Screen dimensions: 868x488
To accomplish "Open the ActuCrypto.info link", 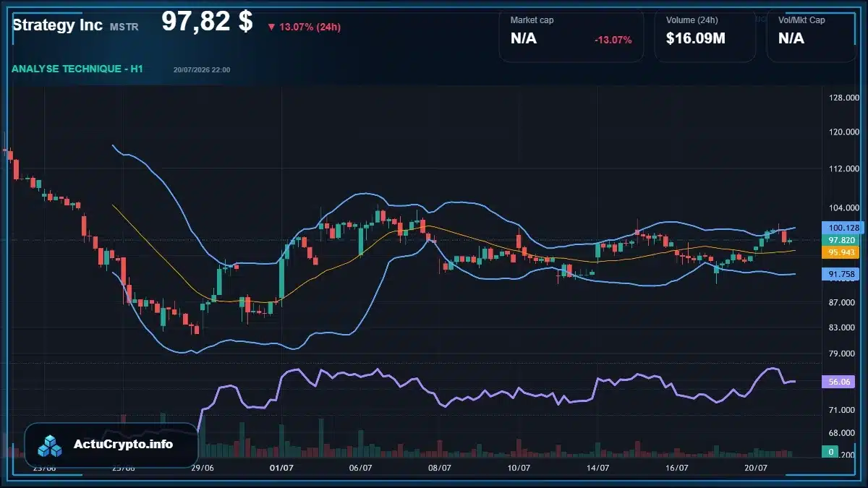I will click(x=124, y=445).
